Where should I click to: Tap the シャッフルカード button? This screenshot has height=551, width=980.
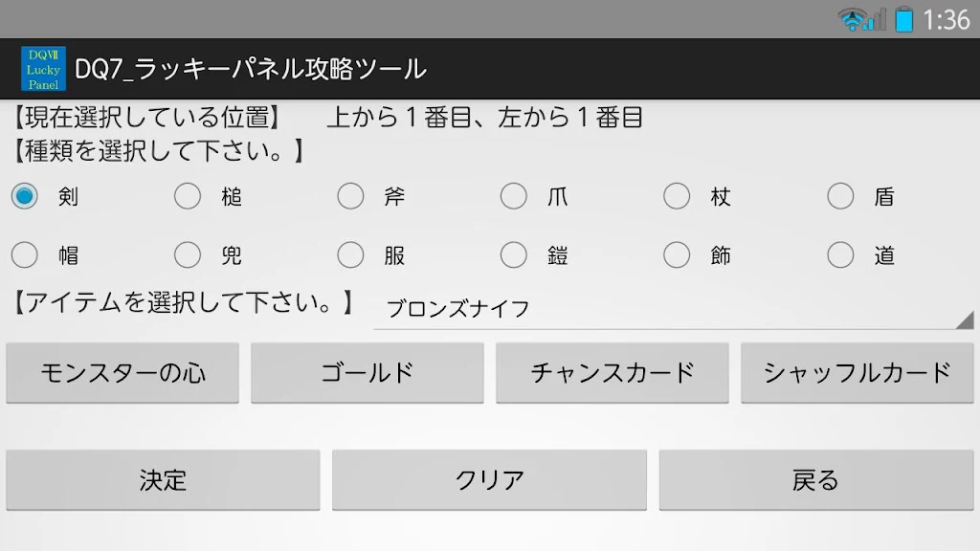coord(857,373)
